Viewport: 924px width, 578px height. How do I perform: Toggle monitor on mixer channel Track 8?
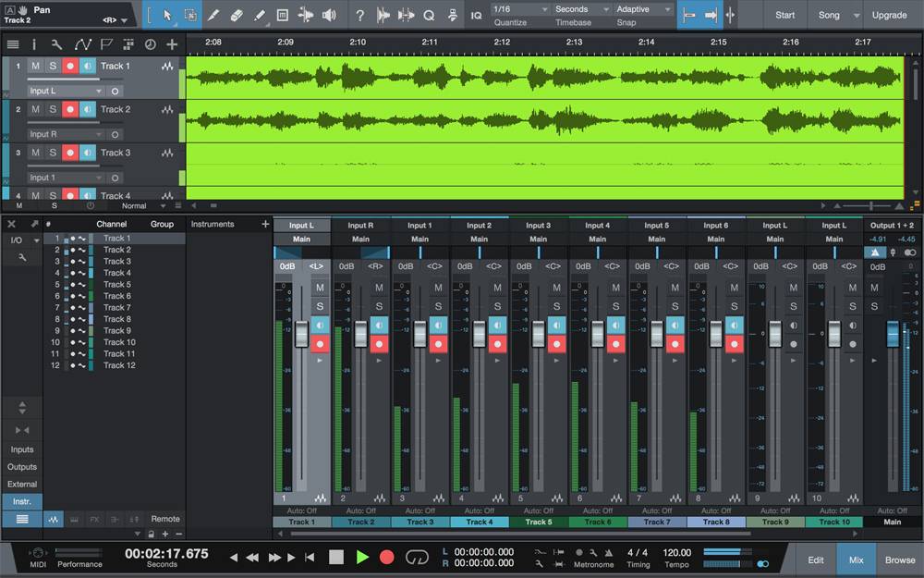pos(735,325)
